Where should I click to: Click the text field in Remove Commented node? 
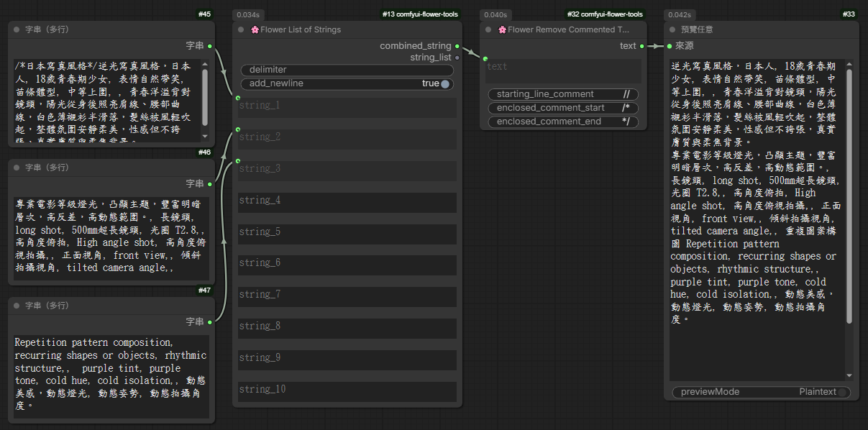point(563,71)
